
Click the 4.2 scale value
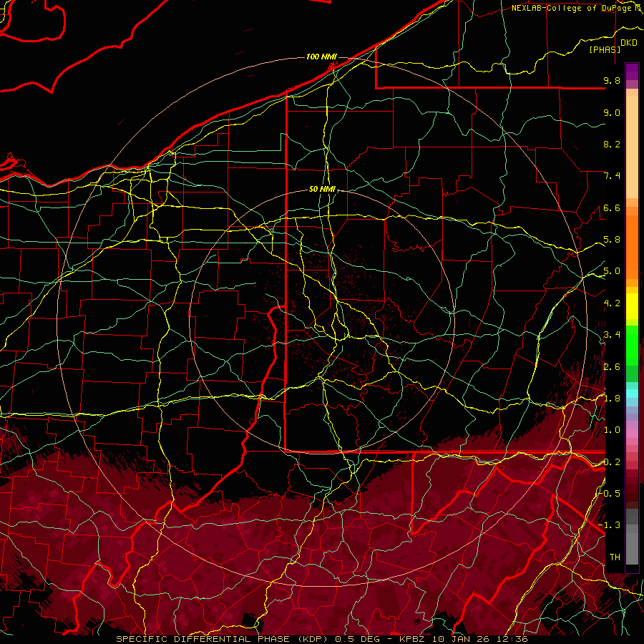pyautogui.click(x=612, y=303)
